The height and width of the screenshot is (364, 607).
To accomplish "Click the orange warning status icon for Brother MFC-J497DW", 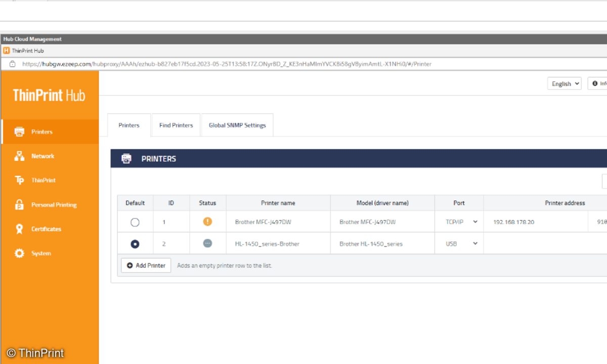I will tap(207, 221).
